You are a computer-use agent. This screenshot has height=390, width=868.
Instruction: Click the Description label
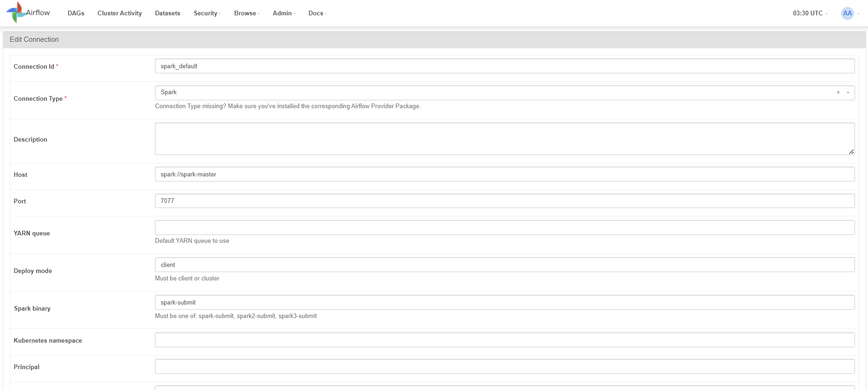pyautogui.click(x=30, y=139)
